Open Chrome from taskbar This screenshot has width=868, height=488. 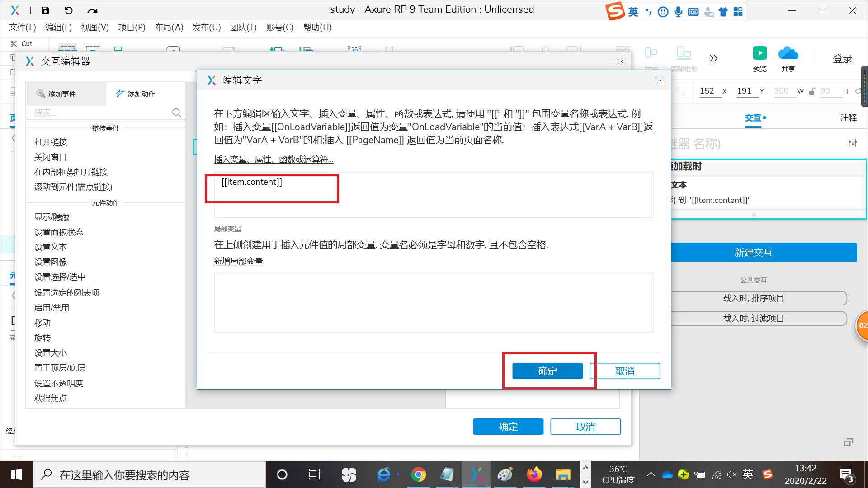coord(418,474)
